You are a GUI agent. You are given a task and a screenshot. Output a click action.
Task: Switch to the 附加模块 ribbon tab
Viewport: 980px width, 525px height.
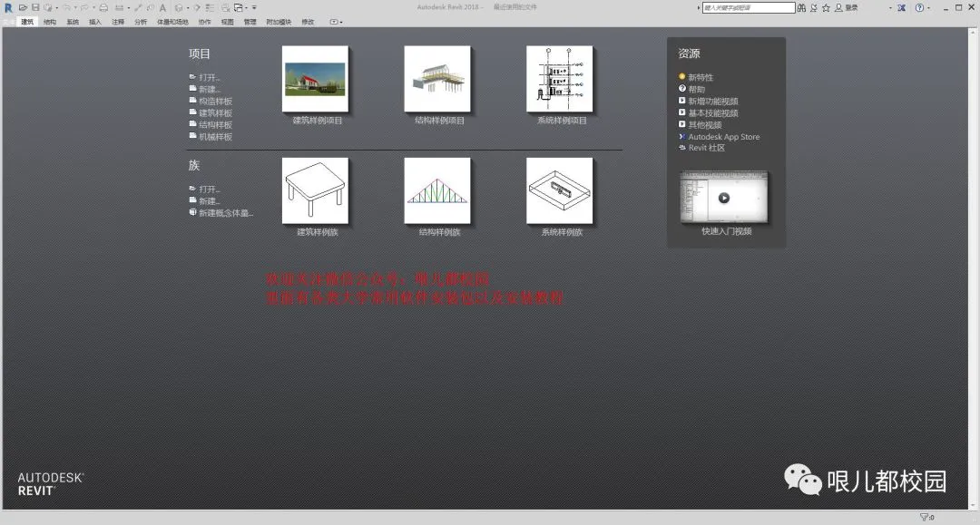[x=279, y=22]
